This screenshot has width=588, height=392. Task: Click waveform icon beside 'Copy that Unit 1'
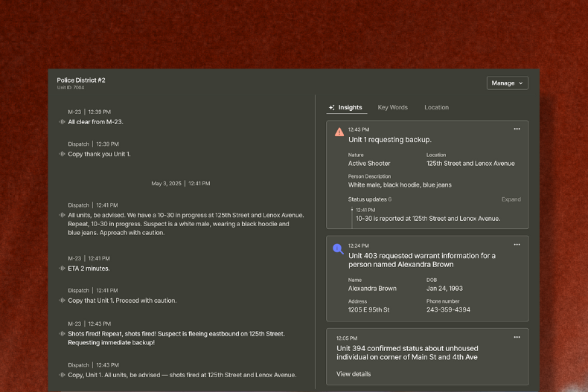(63, 301)
